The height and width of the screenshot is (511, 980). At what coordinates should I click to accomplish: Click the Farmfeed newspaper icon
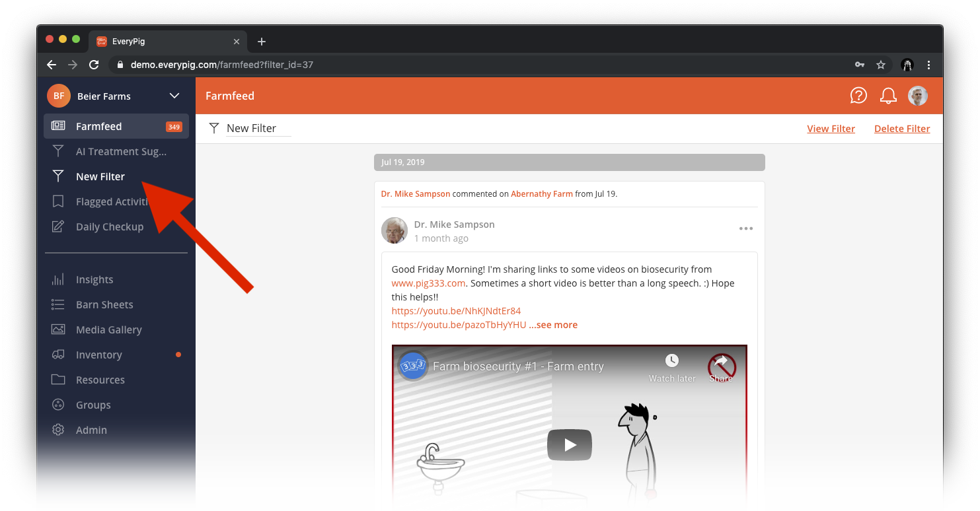click(x=58, y=126)
